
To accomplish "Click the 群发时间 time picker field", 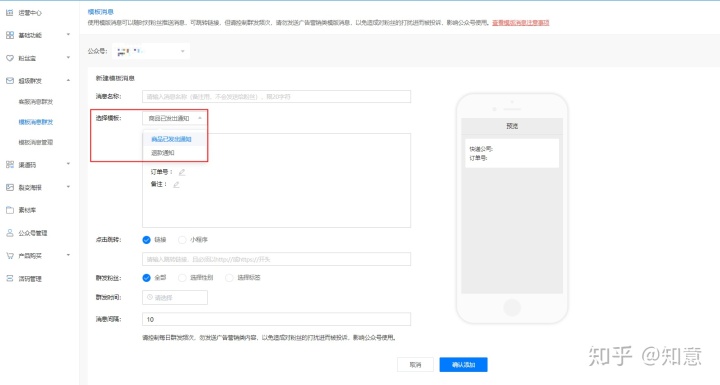I will tap(175, 298).
